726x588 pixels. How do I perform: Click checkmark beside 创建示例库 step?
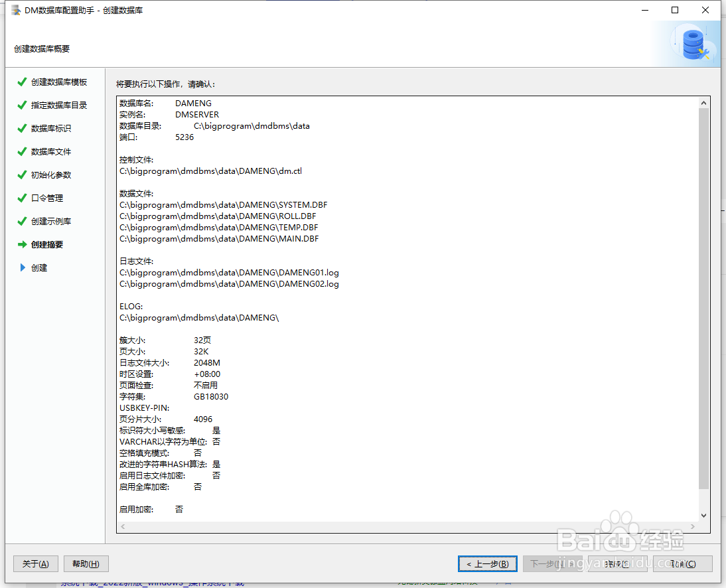22,221
